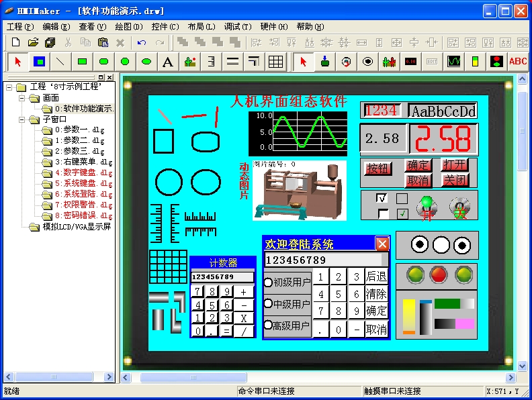This screenshot has height=400, width=532.
Task: Select the waveform trend chart control
Action: click(454, 62)
